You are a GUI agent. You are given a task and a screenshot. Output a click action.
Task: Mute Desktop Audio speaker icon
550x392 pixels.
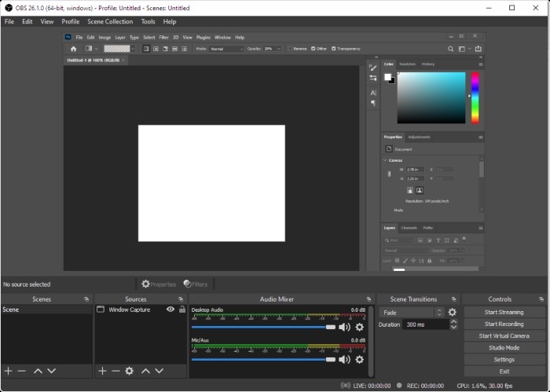344,328
